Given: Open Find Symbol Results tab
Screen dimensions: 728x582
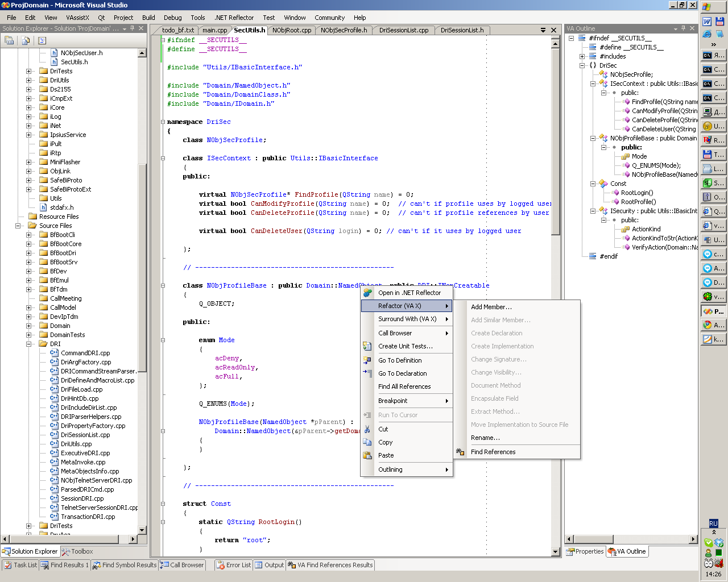Looking at the screenshot, I should click(124, 565).
